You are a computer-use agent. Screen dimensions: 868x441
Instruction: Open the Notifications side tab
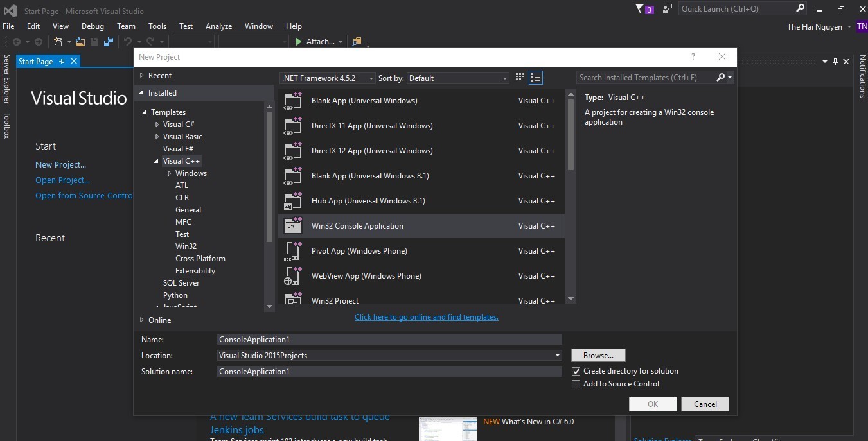[x=862, y=76]
